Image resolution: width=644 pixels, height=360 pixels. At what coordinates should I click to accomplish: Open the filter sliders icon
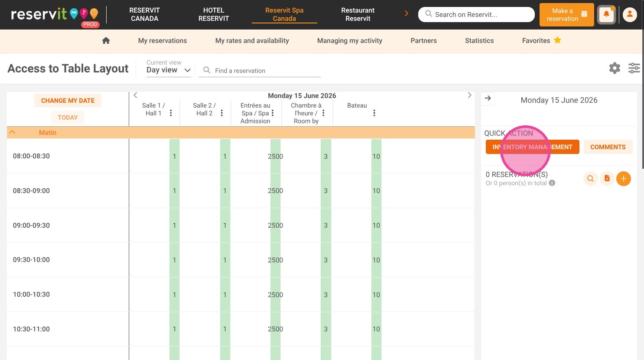(x=634, y=68)
